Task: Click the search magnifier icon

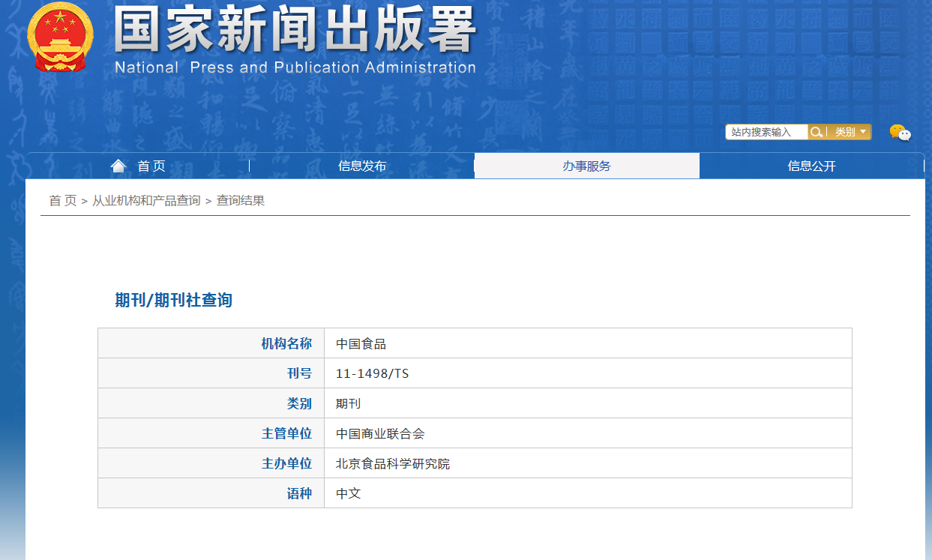Action: (817, 132)
